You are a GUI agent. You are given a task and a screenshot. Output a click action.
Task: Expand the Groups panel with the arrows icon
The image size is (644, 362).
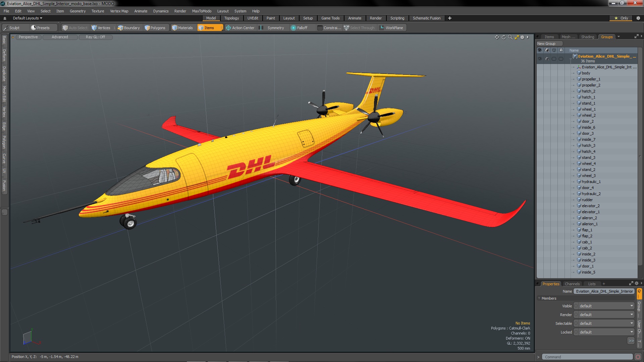click(x=636, y=37)
